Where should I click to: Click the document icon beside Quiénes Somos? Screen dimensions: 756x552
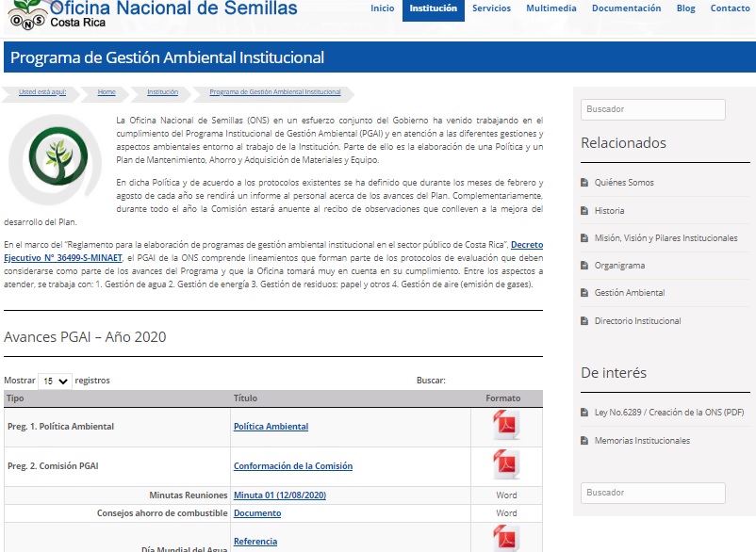point(585,183)
